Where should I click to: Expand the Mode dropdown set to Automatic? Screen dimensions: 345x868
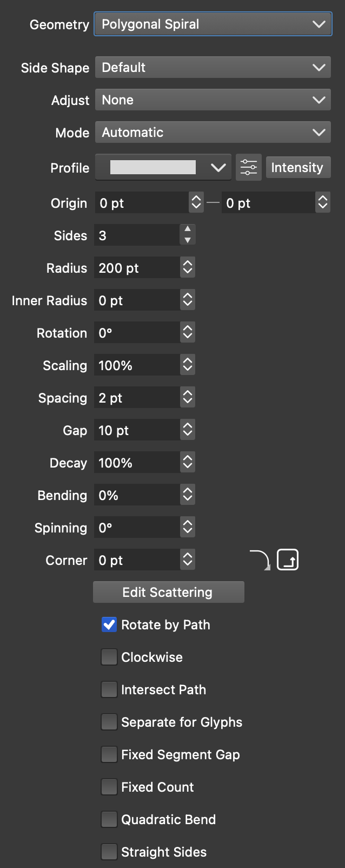tap(213, 133)
